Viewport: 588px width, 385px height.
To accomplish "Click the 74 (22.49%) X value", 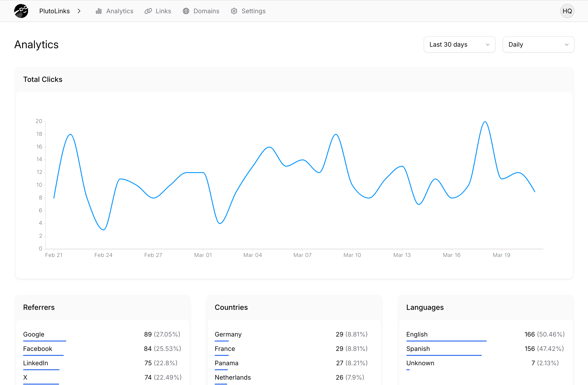I will pyautogui.click(x=163, y=377).
